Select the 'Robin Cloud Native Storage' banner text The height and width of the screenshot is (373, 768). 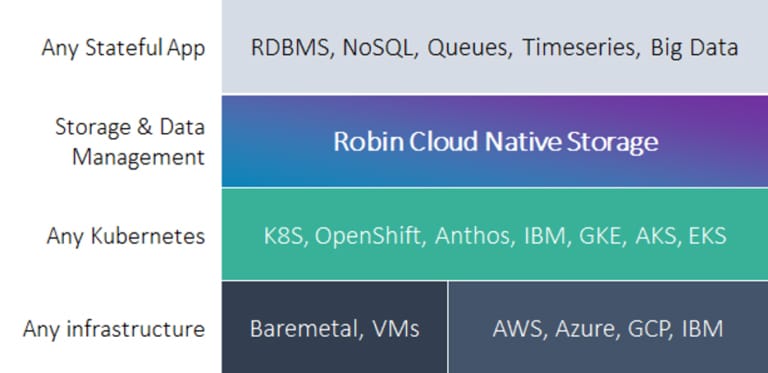(x=496, y=141)
